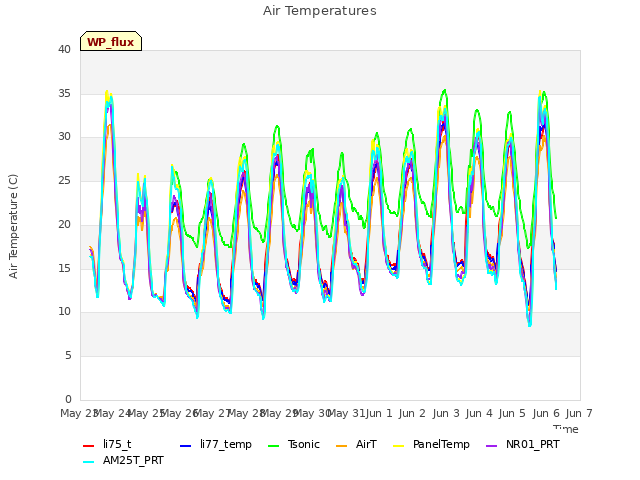Click the Jun 5 x-axis label
This screenshot has height=480, width=640.
coord(512,413)
